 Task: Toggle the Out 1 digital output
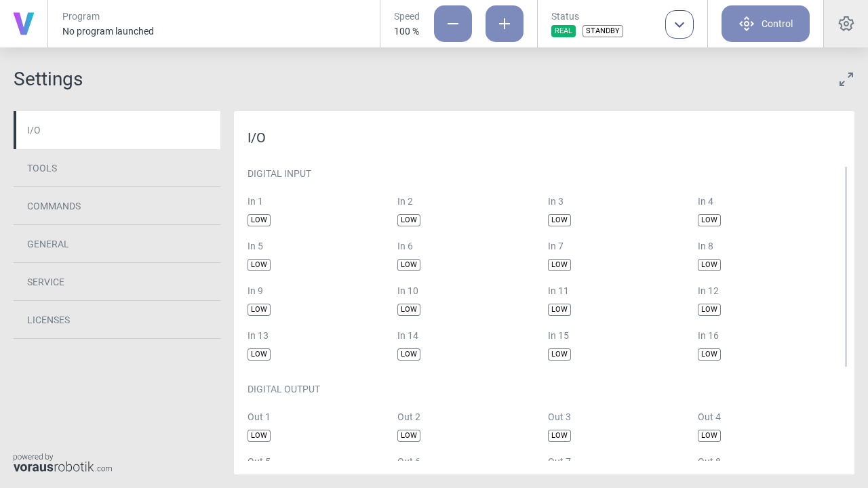(x=258, y=435)
